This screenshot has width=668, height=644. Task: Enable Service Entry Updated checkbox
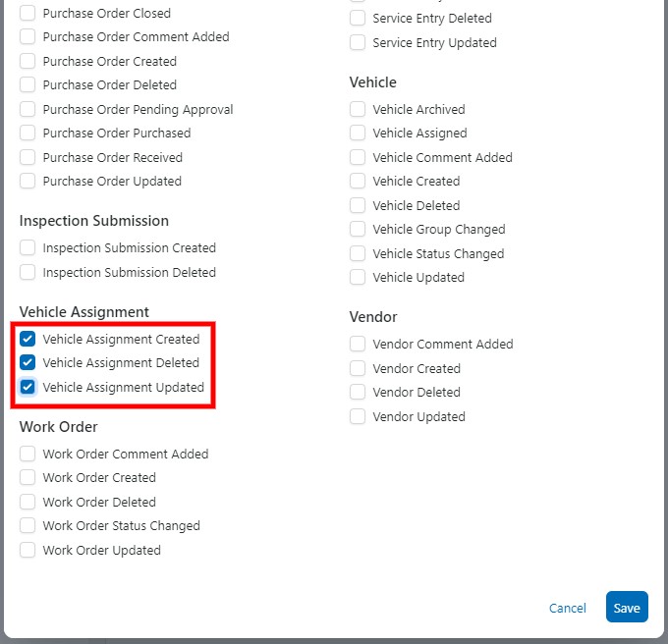358,42
